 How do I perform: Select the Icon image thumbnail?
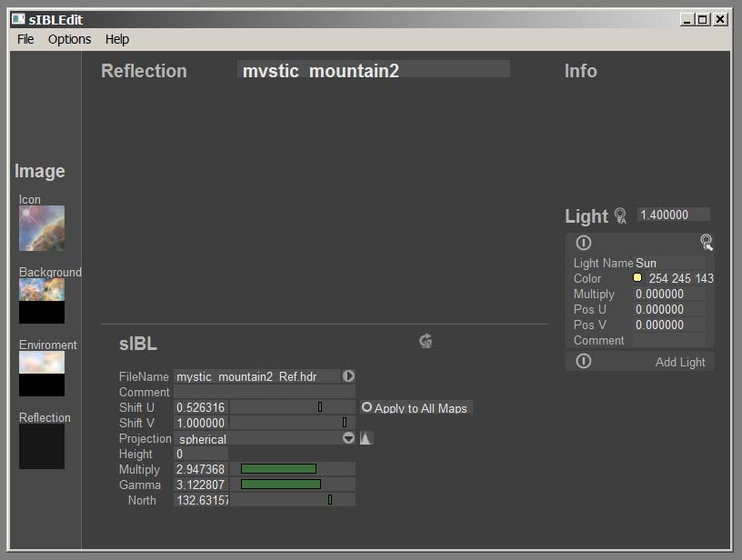pyautogui.click(x=42, y=228)
